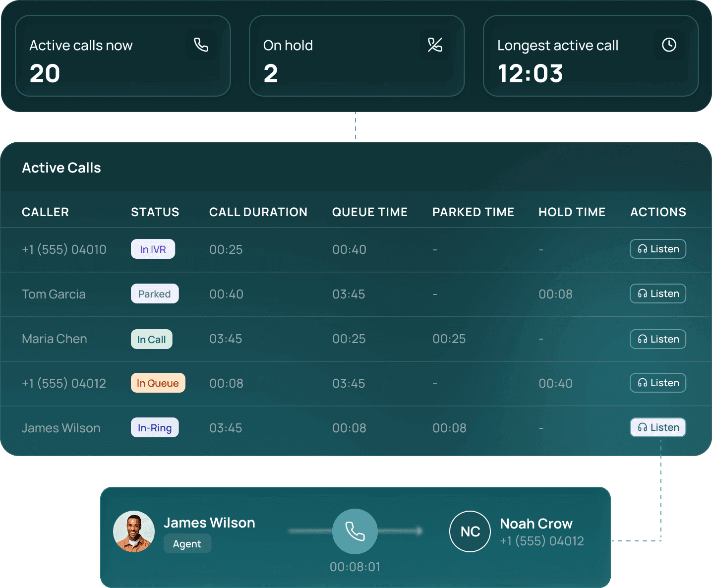Click the In Call status badge
This screenshot has height=588, width=712.
152,339
